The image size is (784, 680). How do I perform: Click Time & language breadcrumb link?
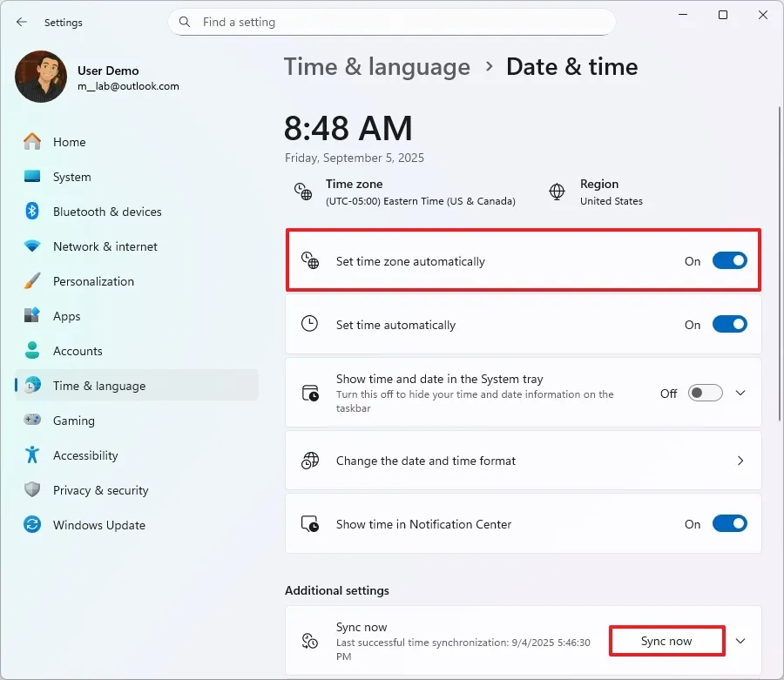(x=376, y=67)
